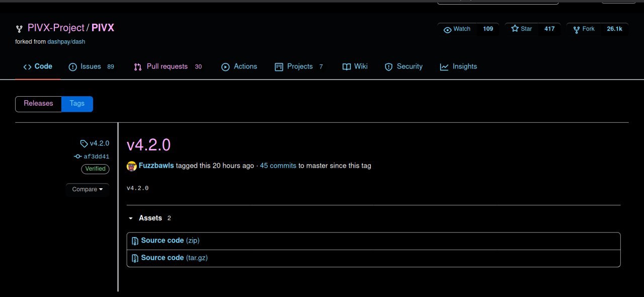This screenshot has width=644, height=297.
Task: Click the 30 pull requests counter
Action: pos(198,67)
